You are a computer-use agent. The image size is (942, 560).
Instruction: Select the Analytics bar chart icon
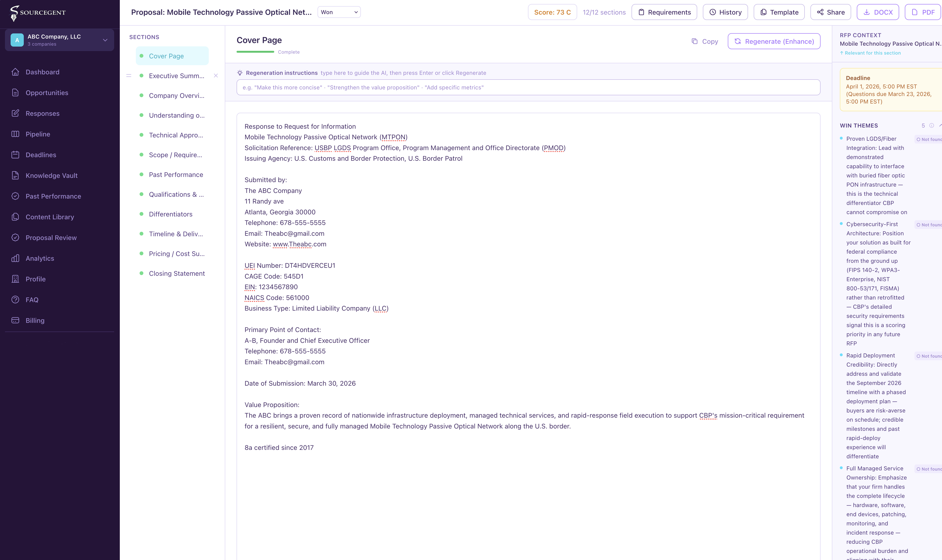click(15, 259)
